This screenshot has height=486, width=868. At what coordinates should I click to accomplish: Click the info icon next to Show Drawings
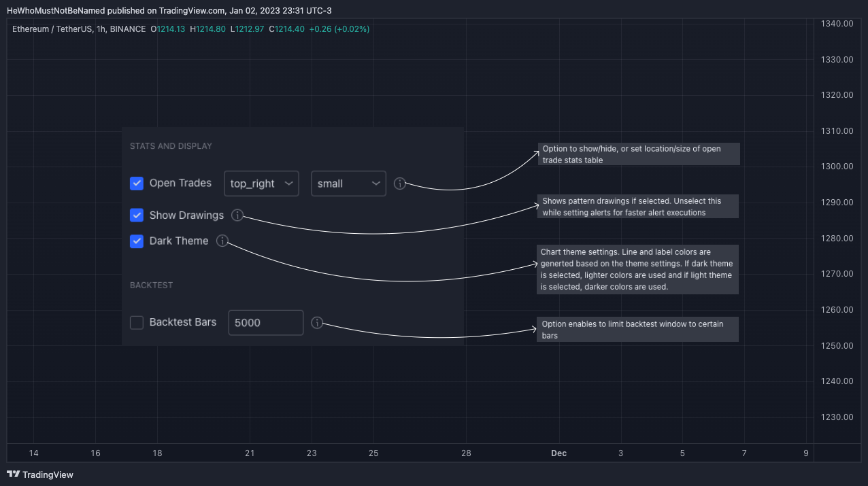tap(237, 215)
